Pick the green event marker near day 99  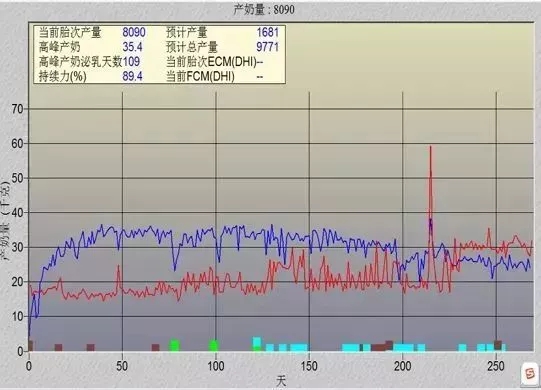coord(214,345)
